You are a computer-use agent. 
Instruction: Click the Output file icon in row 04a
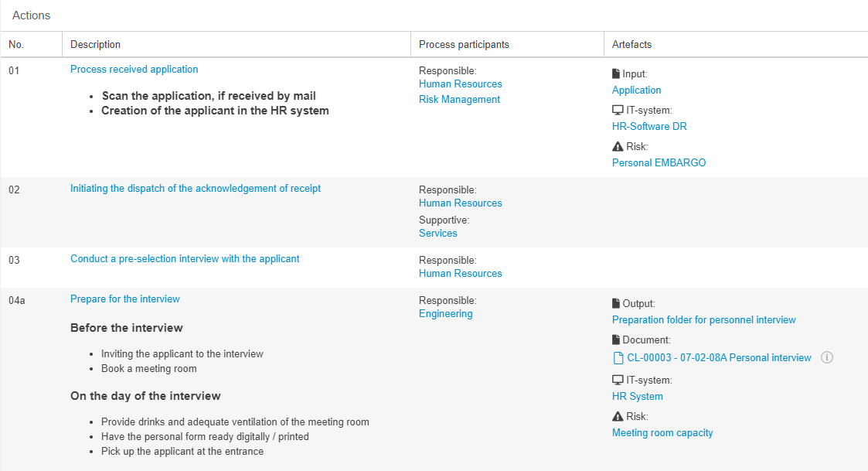tap(616, 304)
